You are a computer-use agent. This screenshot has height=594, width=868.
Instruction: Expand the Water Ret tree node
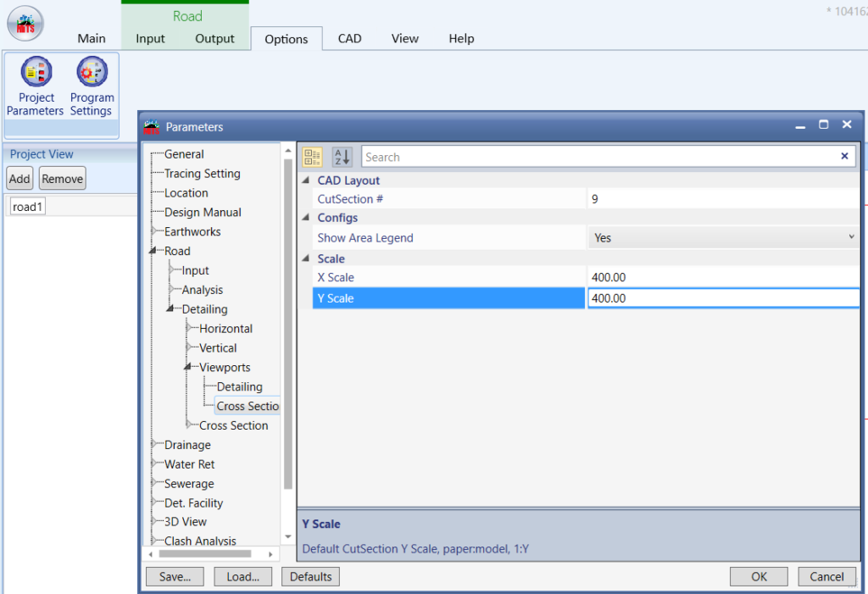154,464
